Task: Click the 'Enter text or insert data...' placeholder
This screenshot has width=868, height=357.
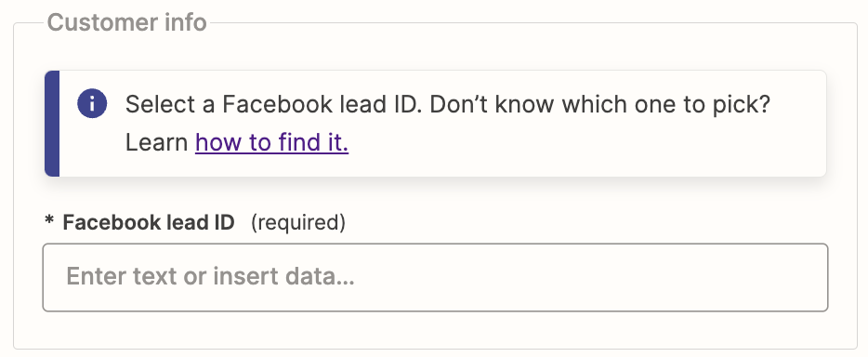Action: click(x=210, y=276)
